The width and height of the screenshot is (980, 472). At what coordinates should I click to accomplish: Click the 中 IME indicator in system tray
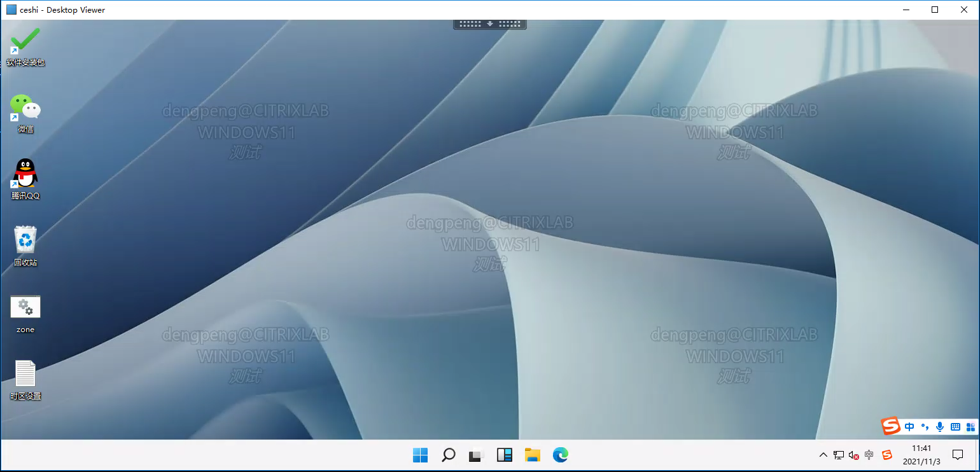(869, 455)
